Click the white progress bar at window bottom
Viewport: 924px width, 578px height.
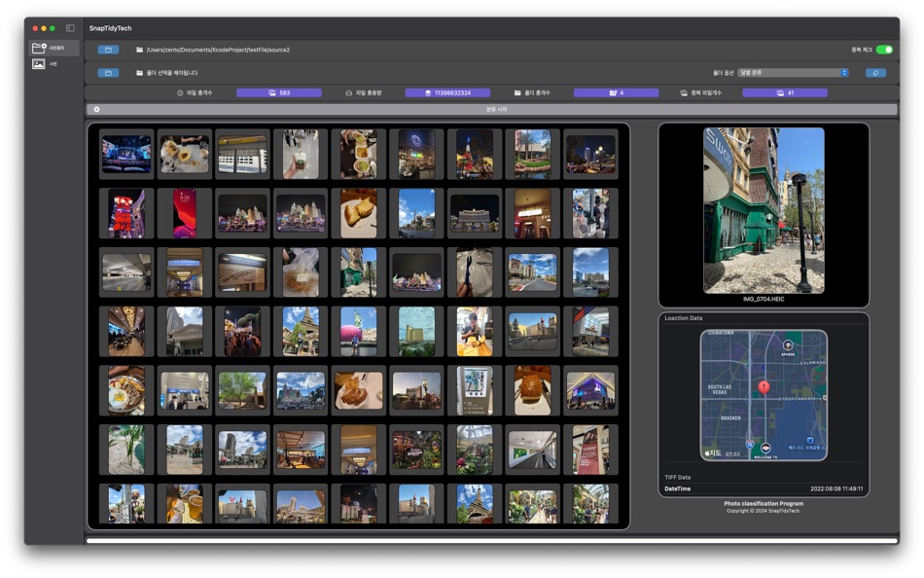[492, 540]
